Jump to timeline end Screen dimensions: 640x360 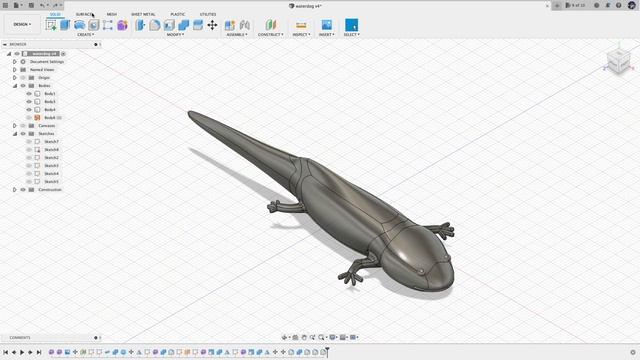39,352
